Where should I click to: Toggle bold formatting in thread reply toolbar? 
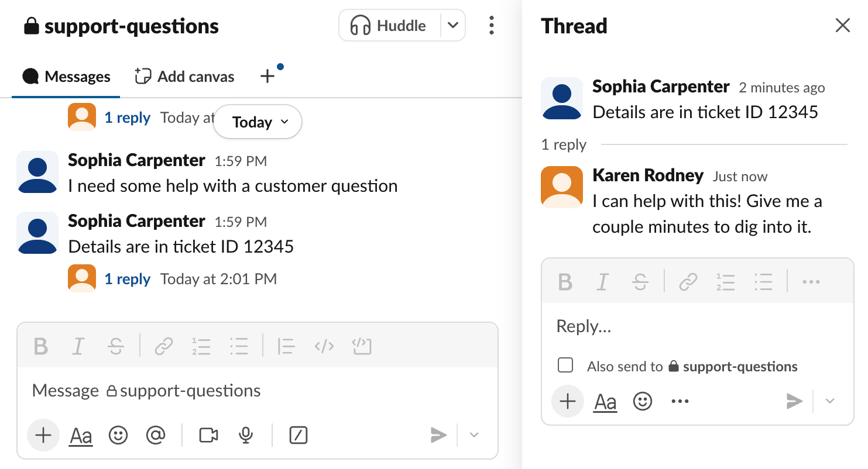565,282
